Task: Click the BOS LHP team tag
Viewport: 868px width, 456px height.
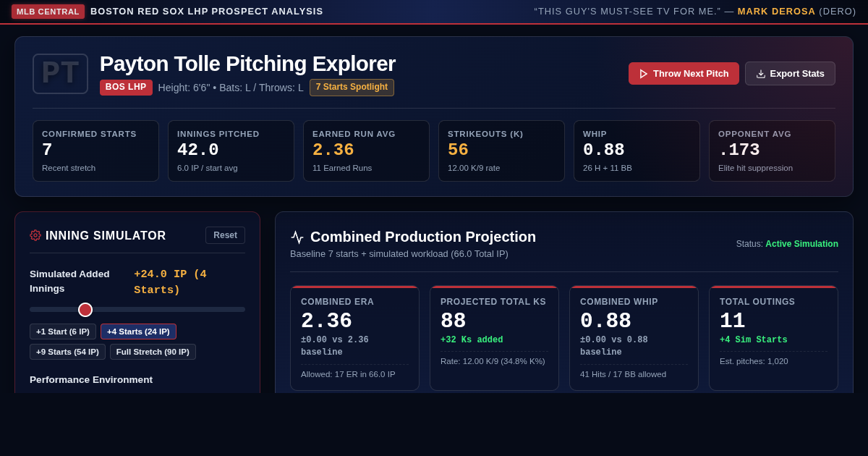Action: click(126, 88)
